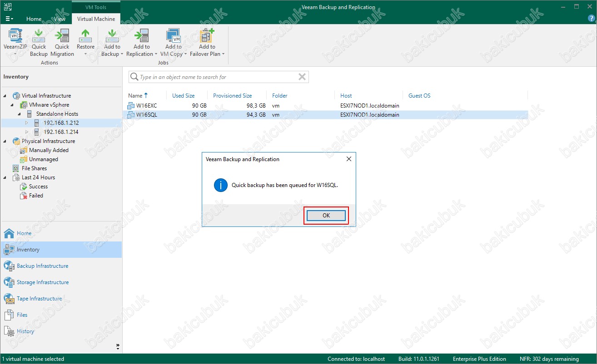Open Backup Infrastructure view

(x=61, y=266)
